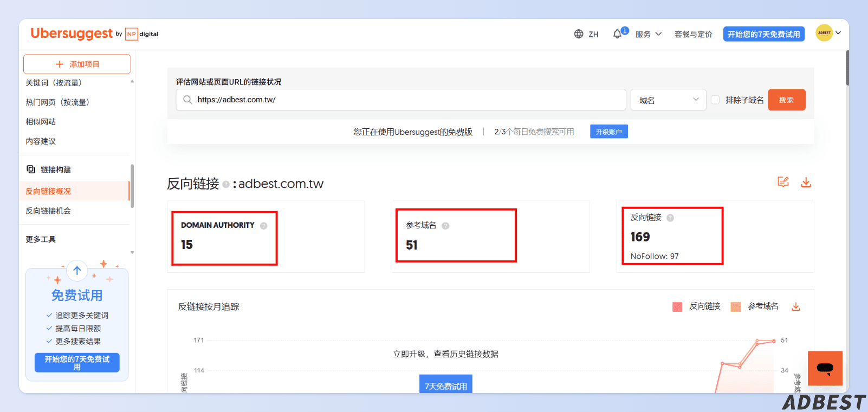This screenshot has width=868, height=412.
Task: Click sidebar 开始您的7天免费试用 button
Action: (x=77, y=363)
